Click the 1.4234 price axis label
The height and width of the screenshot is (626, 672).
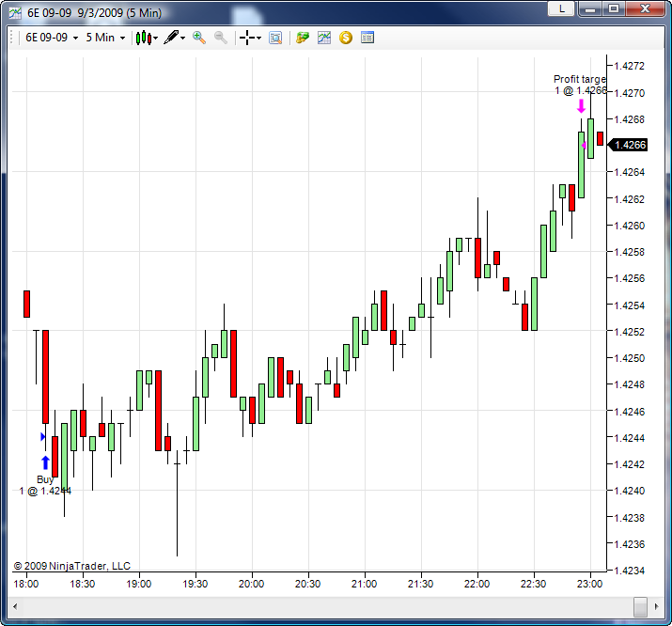tap(629, 571)
